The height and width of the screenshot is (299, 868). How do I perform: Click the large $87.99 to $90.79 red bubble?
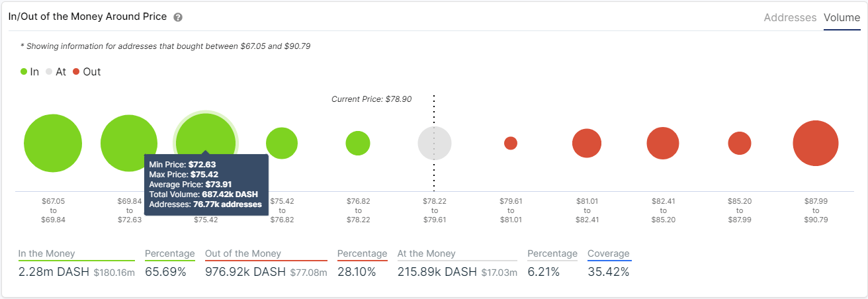[x=816, y=144]
